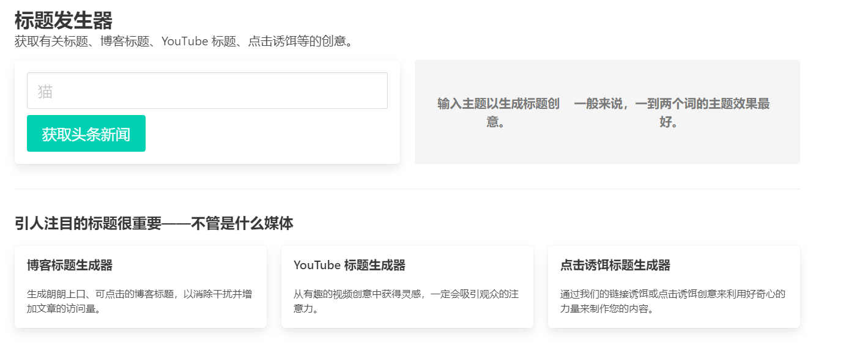Viewport: 868px width, 353px height.
Task: Click the 标题发生器 page heading
Action: click(x=64, y=20)
